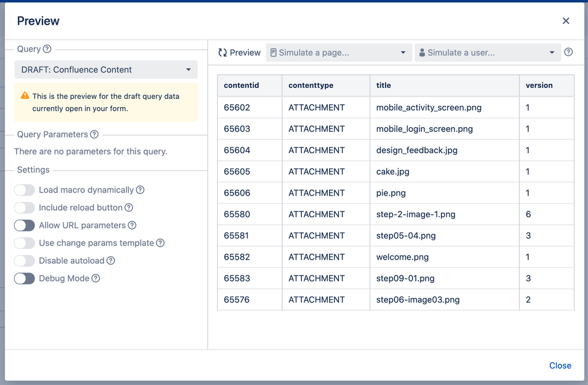This screenshot has height=385, width=588.
Task: Click the help icon next to Query Parameters
Action: 94,134
